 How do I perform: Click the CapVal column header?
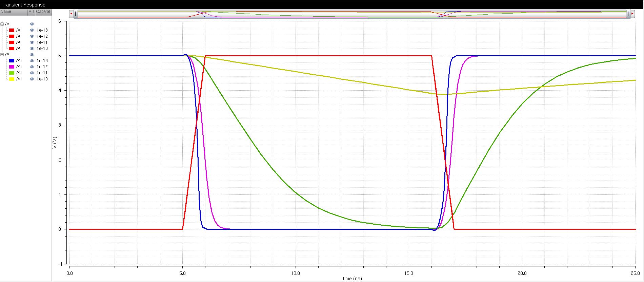click(43, 12)
